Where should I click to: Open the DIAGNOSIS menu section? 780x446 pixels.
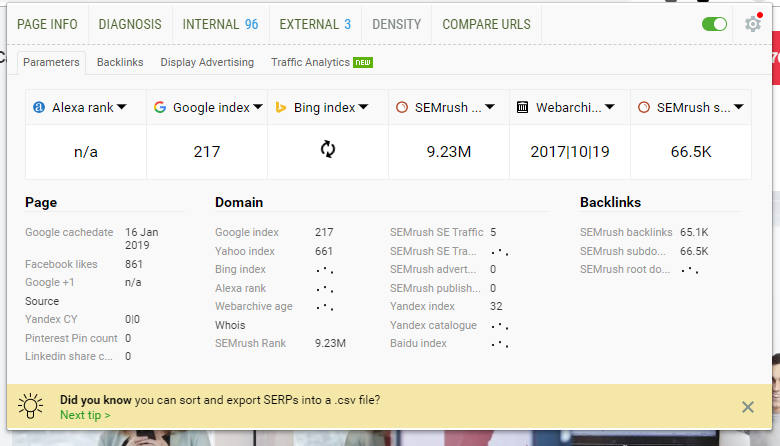pos(130,24)
